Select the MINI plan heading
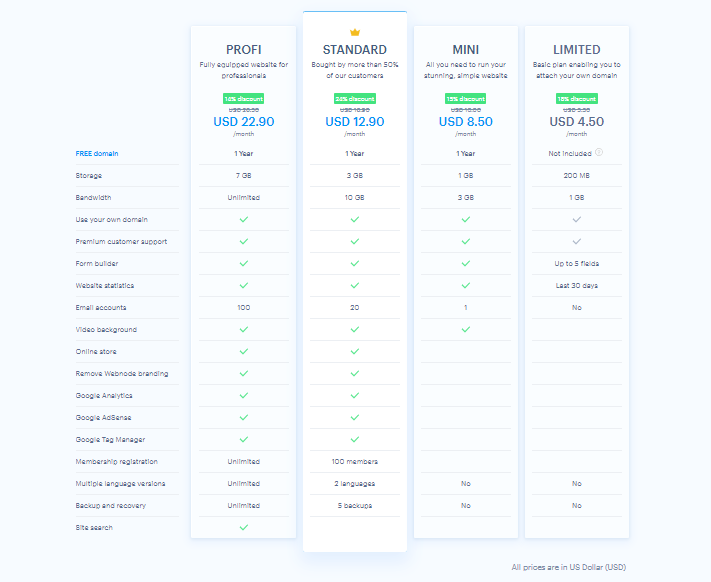The width and height of the screenshot is (711, 582). click(x=465, y=49)
